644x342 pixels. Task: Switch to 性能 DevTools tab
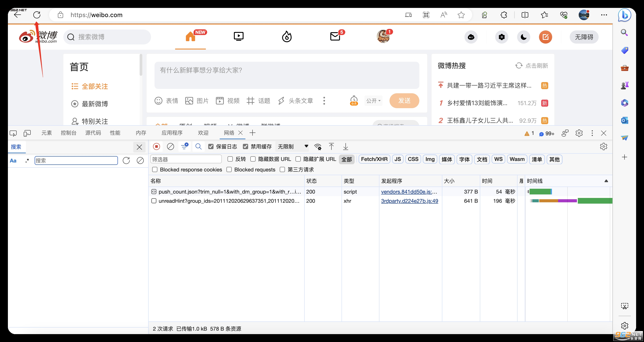(x=115, y=133)
